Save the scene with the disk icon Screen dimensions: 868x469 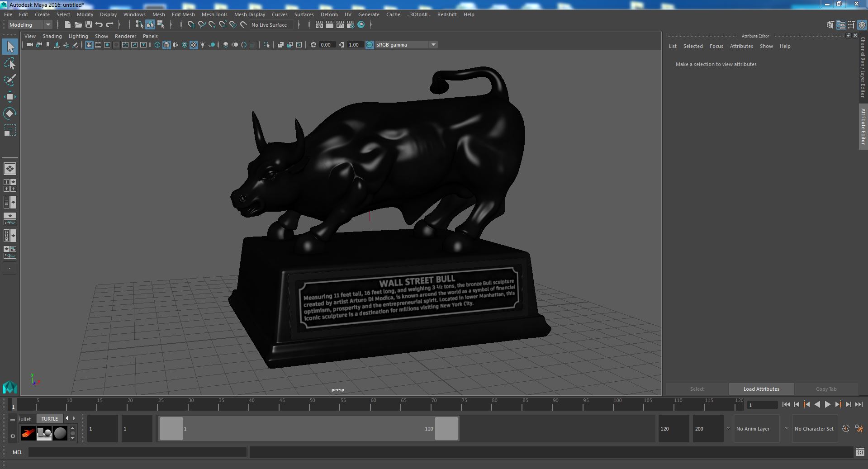click(x=89, y=25)
